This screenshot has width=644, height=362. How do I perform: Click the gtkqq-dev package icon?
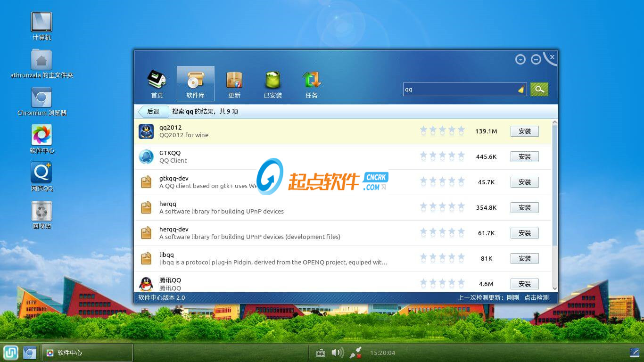coord(146,182)
